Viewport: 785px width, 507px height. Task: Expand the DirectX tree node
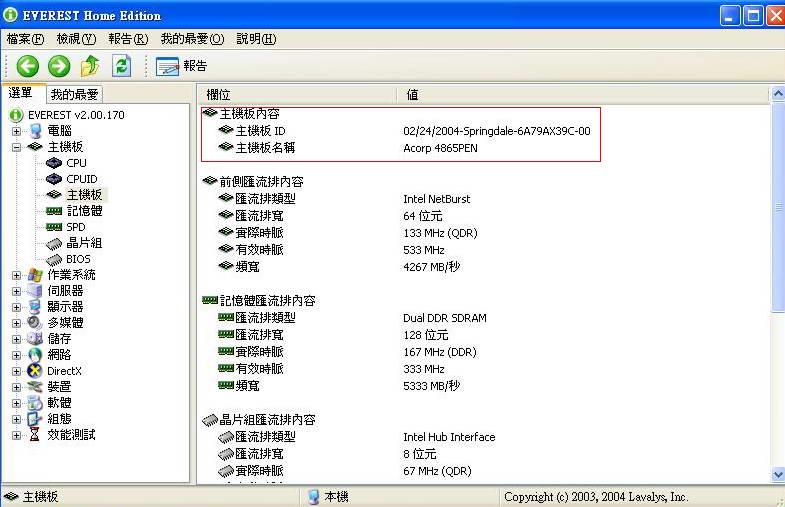point(17,371)
